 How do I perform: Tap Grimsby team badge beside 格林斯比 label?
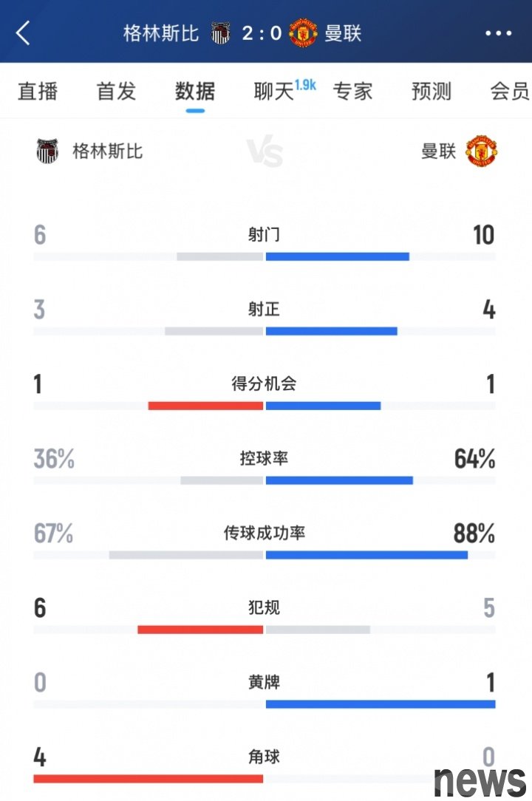[47, 151]
